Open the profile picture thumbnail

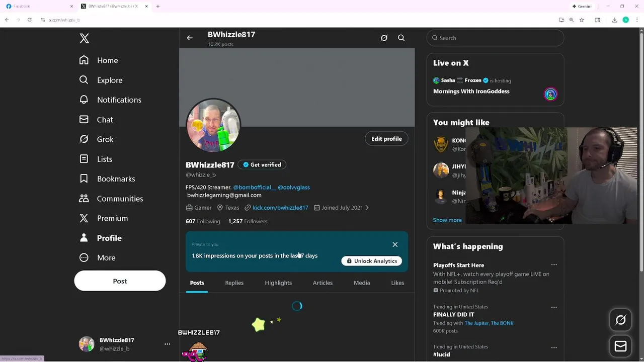click(x=213, y=126)
